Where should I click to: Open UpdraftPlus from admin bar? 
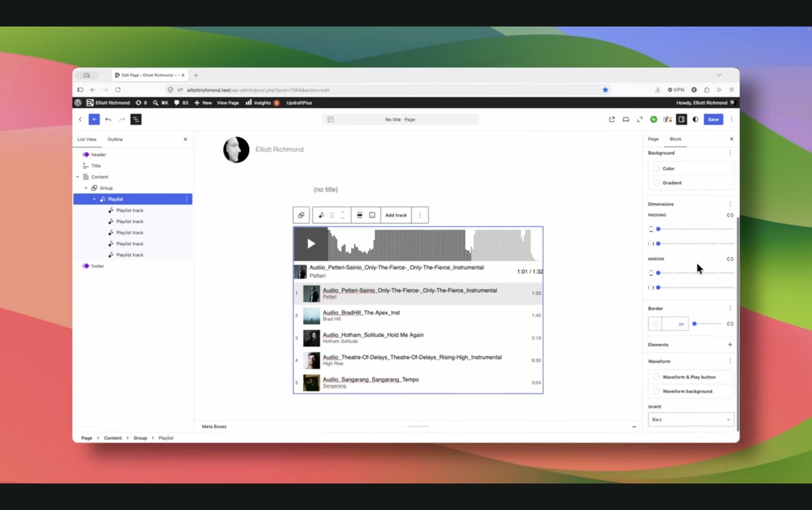tap(299, 103)
